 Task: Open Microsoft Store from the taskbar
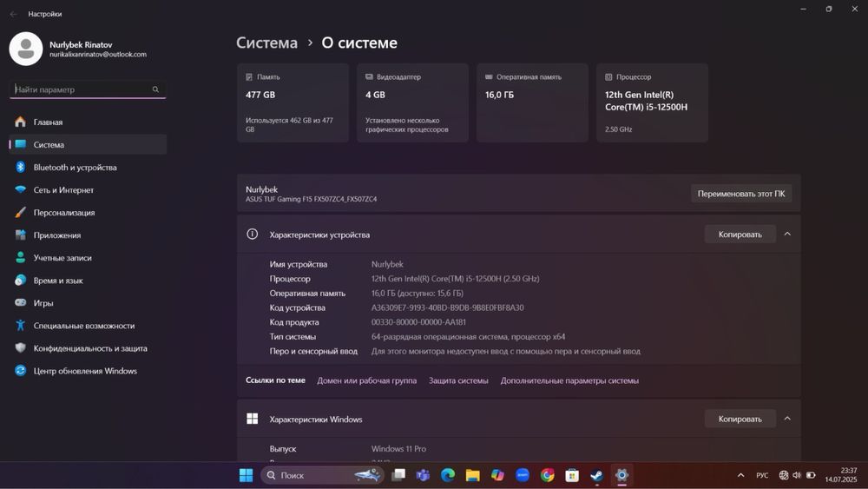[572, 475]
